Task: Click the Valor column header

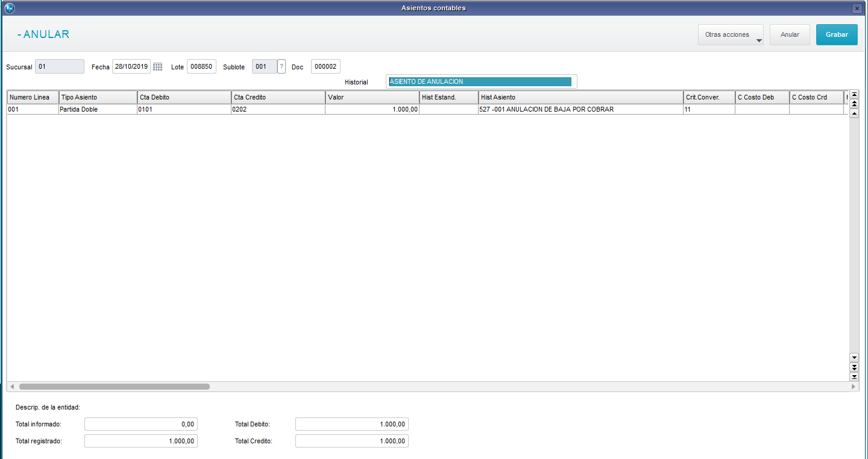Action: click(x=373, y=97)
